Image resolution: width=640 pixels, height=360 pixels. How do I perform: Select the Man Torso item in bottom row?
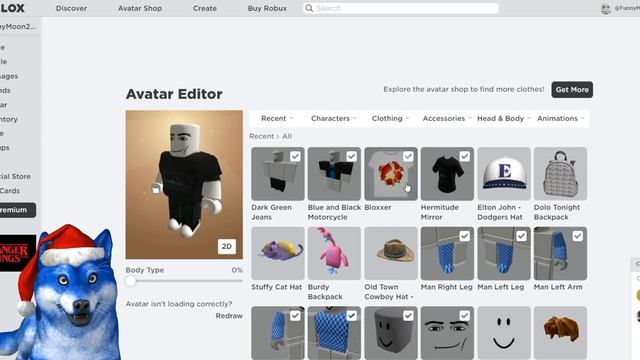pos(334,333)
